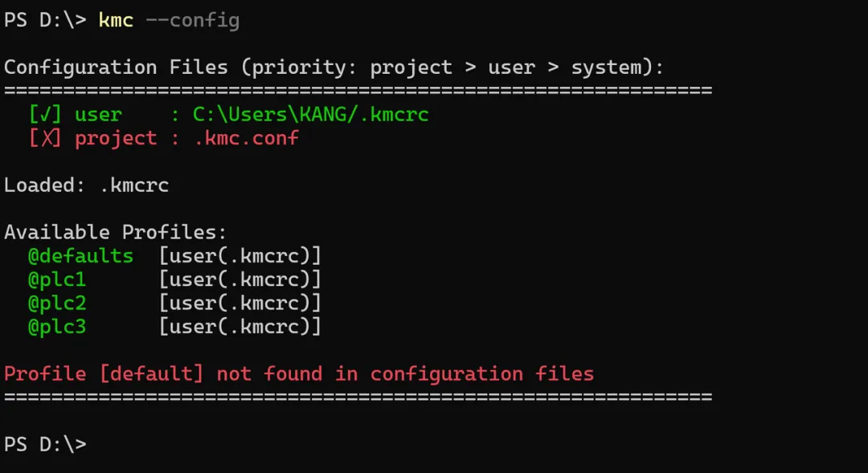Click the [user(.kmcrc)] source next to @plc3
Viewport: 868px width, 473px height.
240,327
